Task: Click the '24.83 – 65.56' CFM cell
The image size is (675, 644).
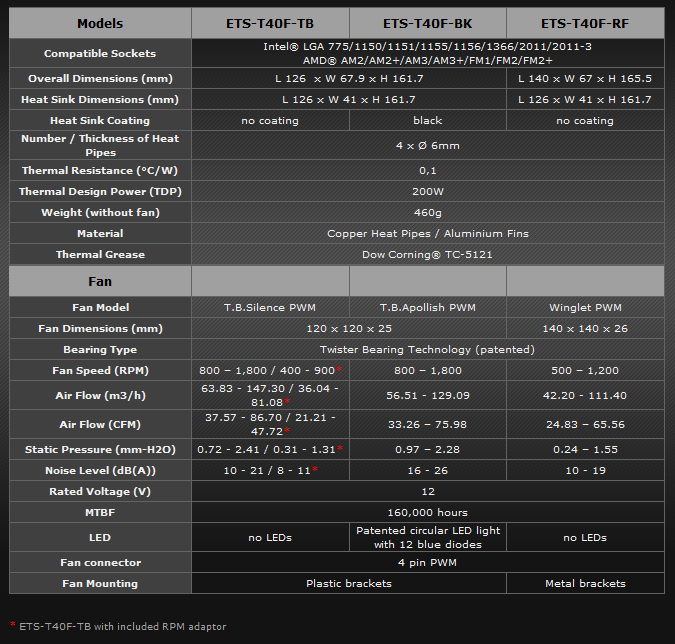Action: pyautogui.click(x=585, y=424)
